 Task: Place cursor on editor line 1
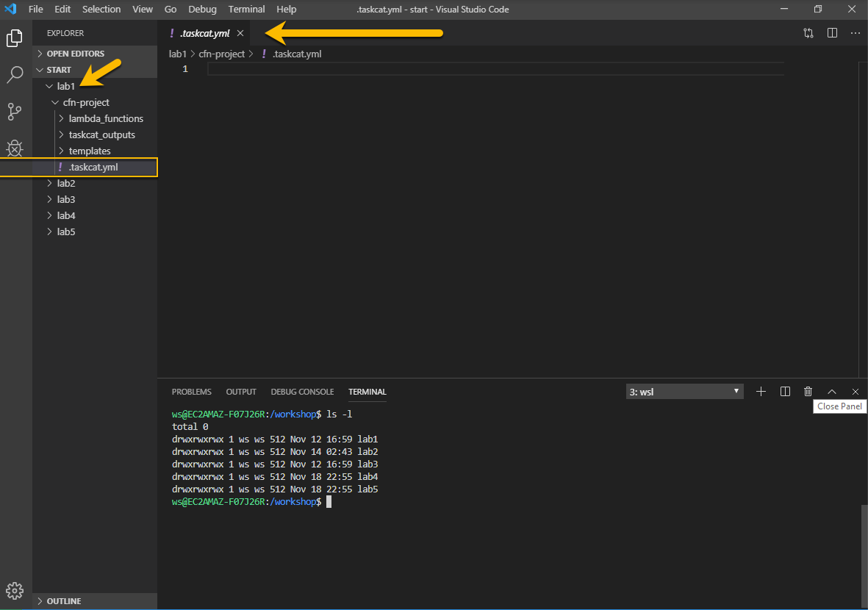click(x=495, y=69)
